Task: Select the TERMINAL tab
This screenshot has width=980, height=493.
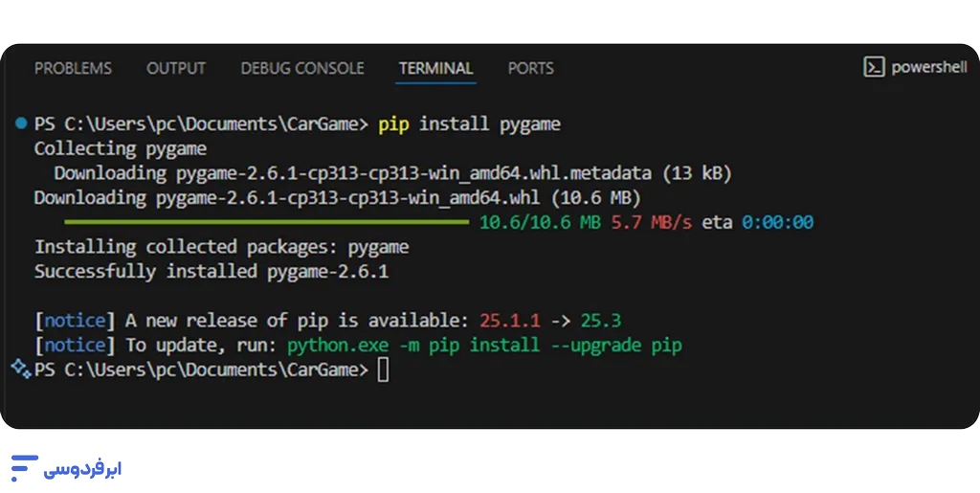Action: (x=435, y=68)
